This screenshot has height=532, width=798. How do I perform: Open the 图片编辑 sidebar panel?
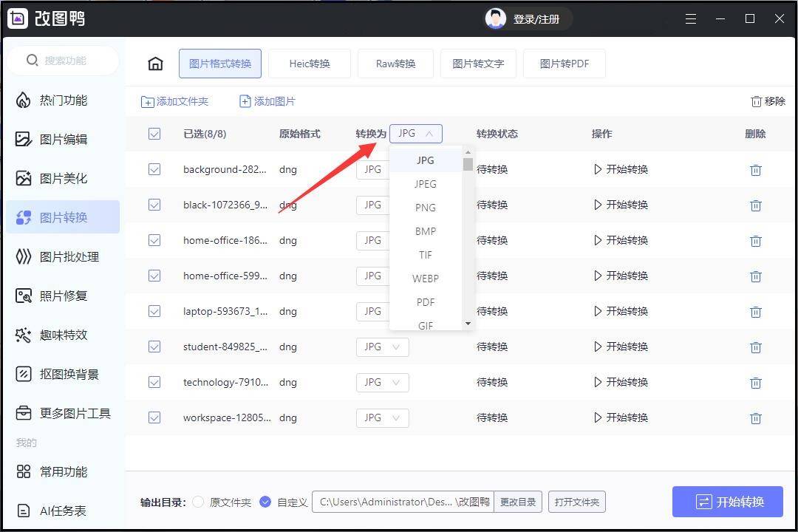click(64, 139)
